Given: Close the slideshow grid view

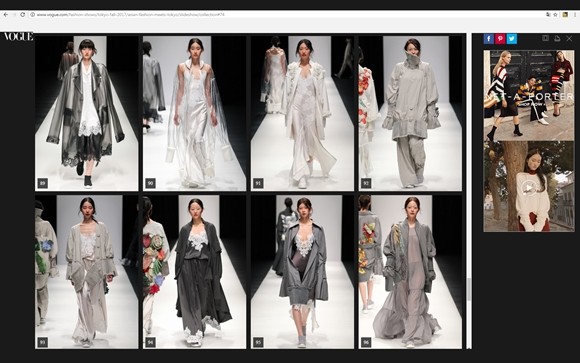Looking at the screenshot, I should click(x=569, y=38).
